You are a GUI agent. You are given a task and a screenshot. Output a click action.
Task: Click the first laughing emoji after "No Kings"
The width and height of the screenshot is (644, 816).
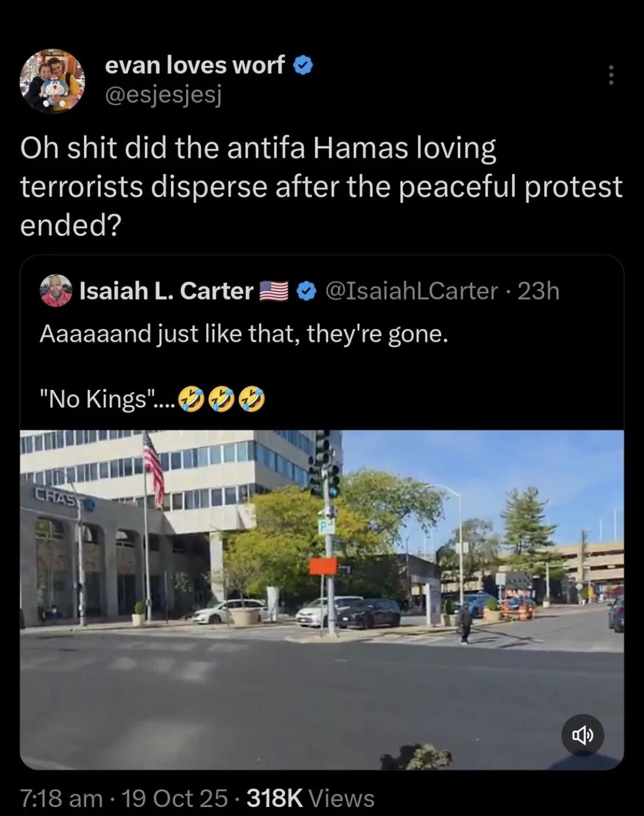click(x=191, y=399)
